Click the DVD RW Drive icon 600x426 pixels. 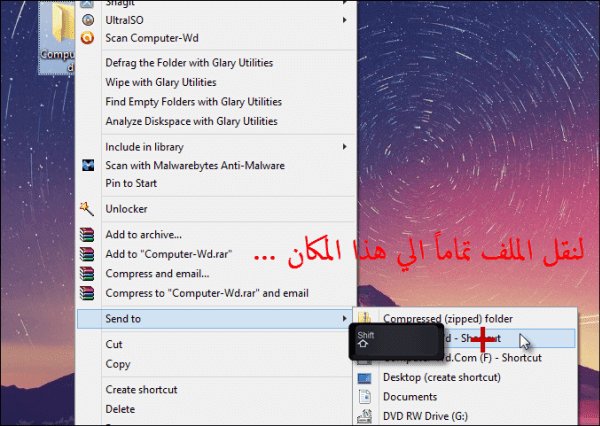[x=364, y=416]
